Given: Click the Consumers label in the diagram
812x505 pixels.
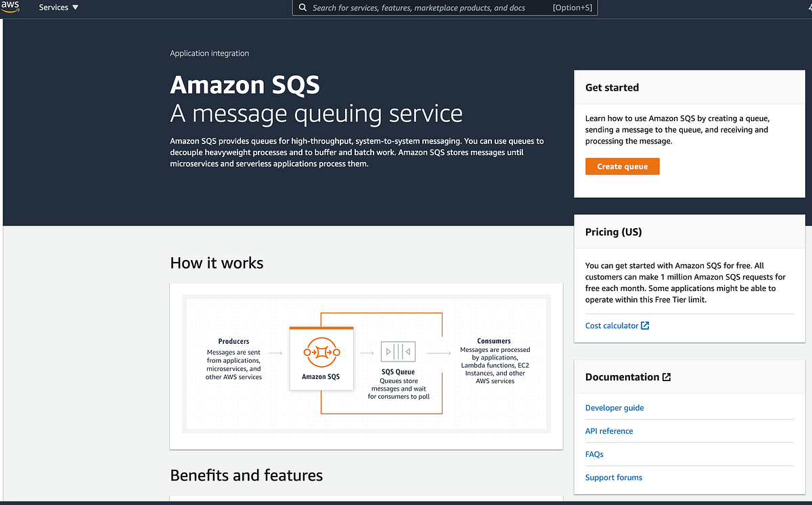Looking at the screenshot, I should (494, 341).
